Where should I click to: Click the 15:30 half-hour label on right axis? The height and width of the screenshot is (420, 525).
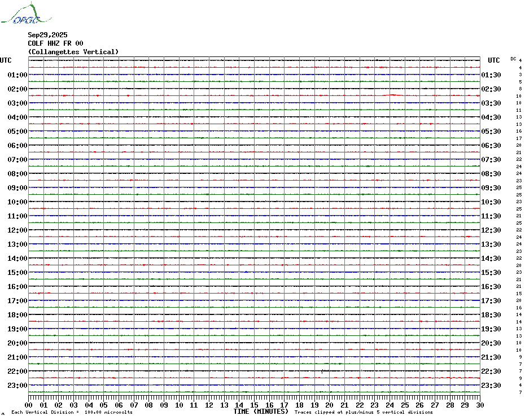click(491, 273)
